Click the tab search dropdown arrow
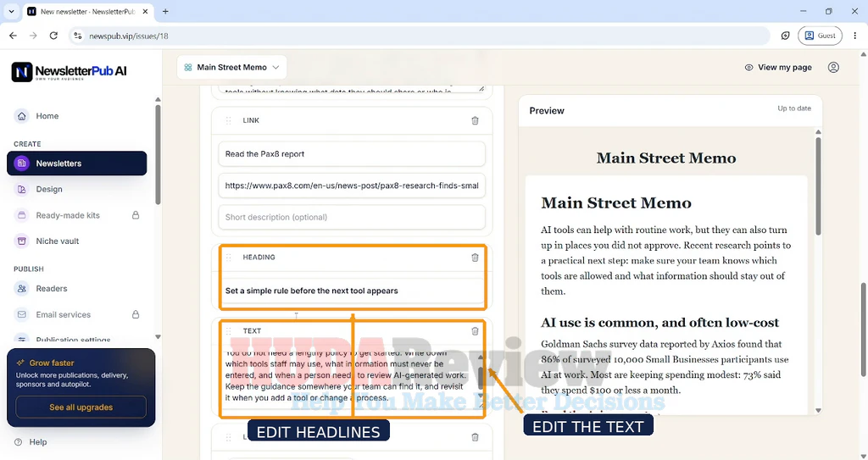This screenshot has height=460, width=868. (11, 11)
